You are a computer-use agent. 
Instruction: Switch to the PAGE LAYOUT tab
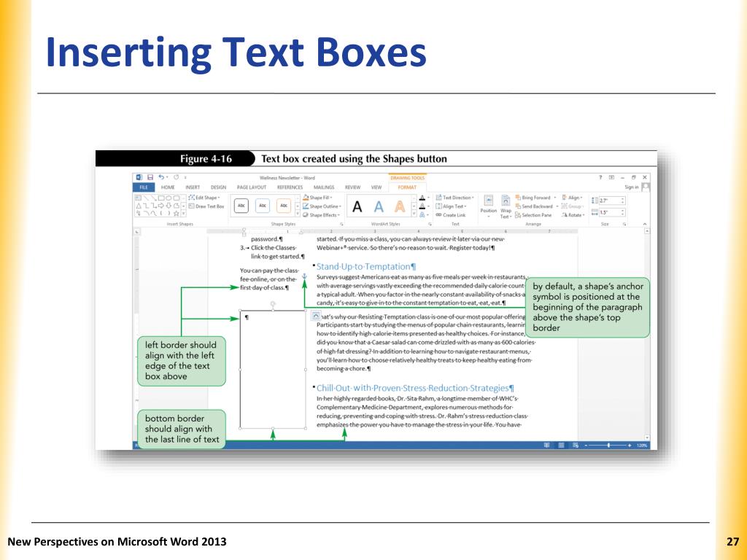tap(252, 187)
